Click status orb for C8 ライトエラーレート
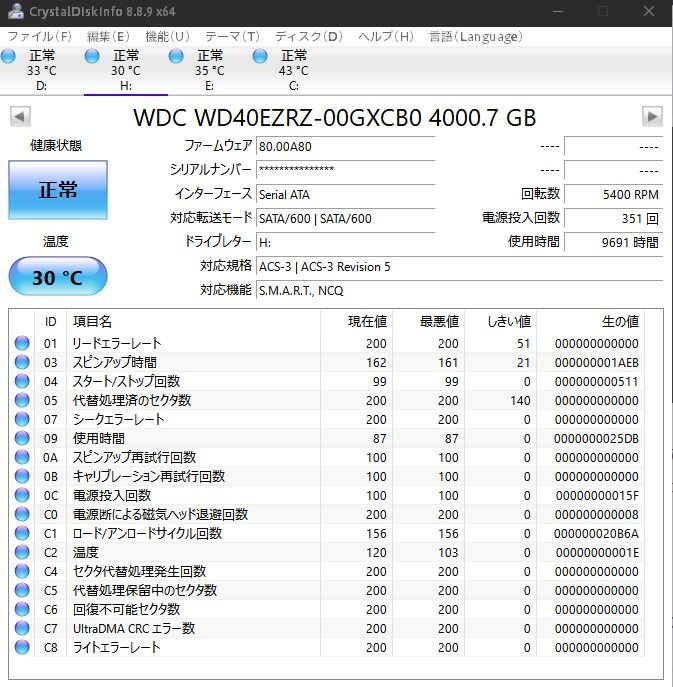The width and height of the screenshot is (673, 687). (x=22, y=647)
